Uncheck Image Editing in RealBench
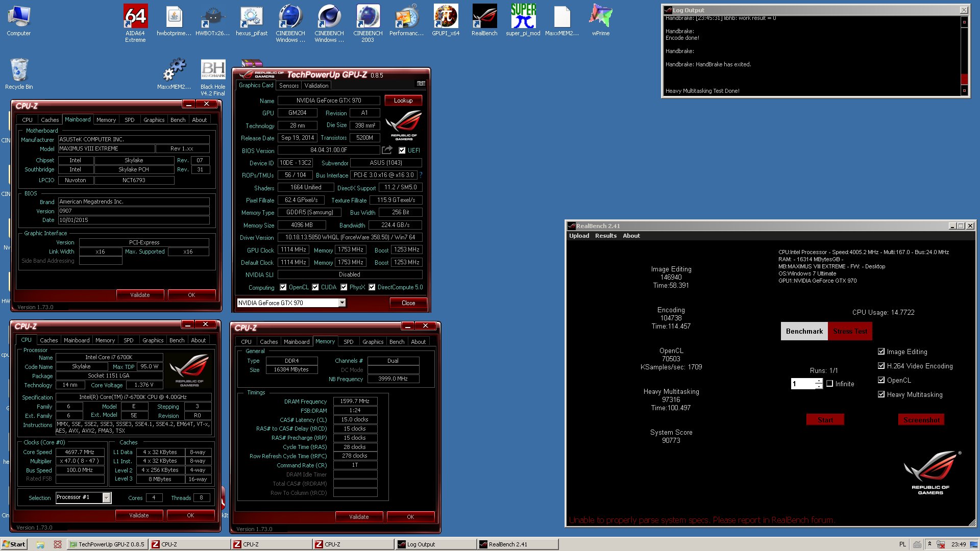Screen dimensions: 980x551 [x=881, y=352]
